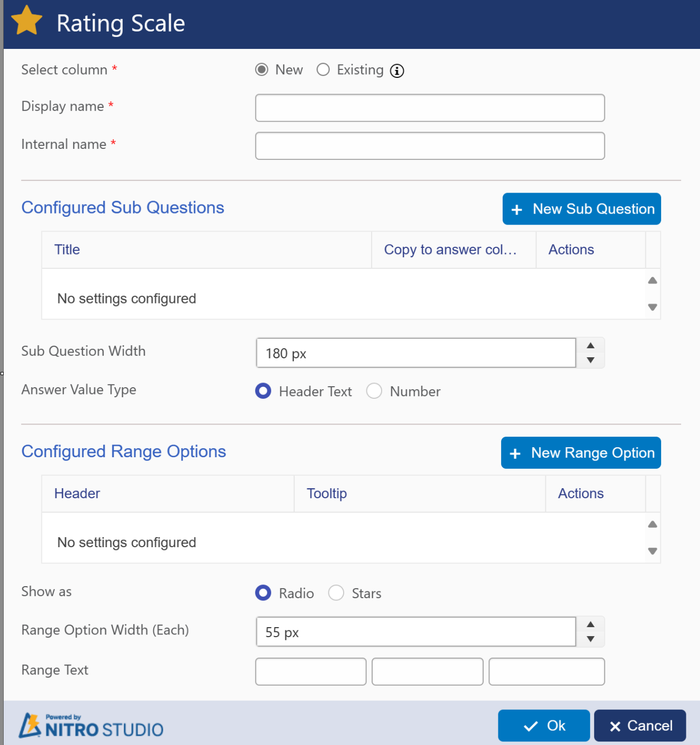Click scroll down arrow in Sub Questions grid
The height and width of the screenshot is (745, 700).
tap(653, 307)
